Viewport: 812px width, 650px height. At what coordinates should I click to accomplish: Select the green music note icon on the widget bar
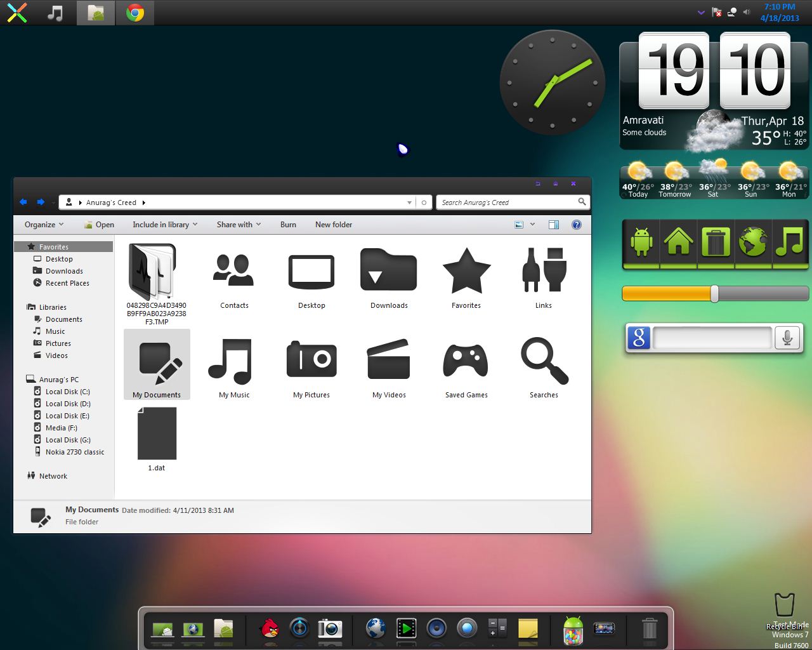click(x=790, y=242)
